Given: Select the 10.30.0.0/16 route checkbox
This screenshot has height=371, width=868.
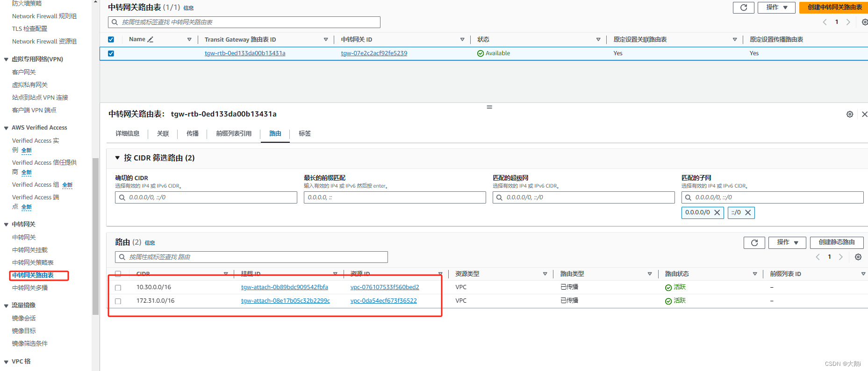Looking at the screenshot, I should pyautogui.click(x=118, y=288).
